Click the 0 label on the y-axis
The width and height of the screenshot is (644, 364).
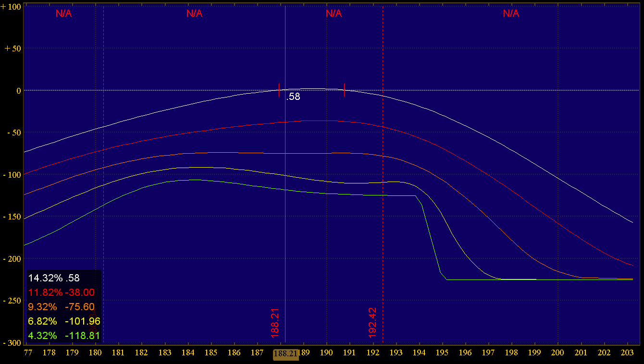(x=18, y=90)
